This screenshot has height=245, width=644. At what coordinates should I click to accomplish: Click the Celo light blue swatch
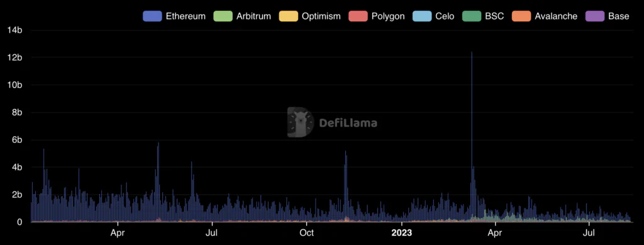point(422,16)
